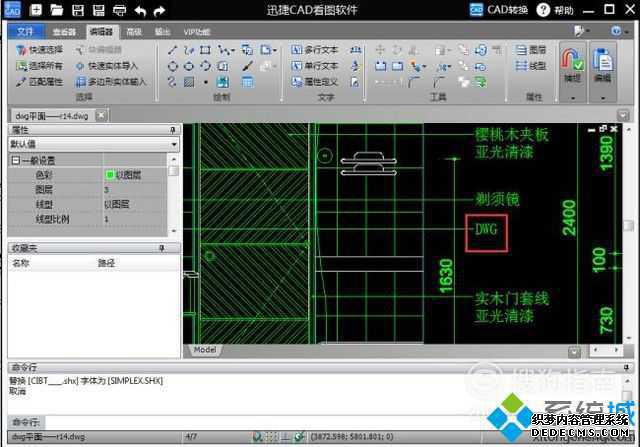
Task: Open the 高级 ribbon tab
Action: (x=134, y=32)
